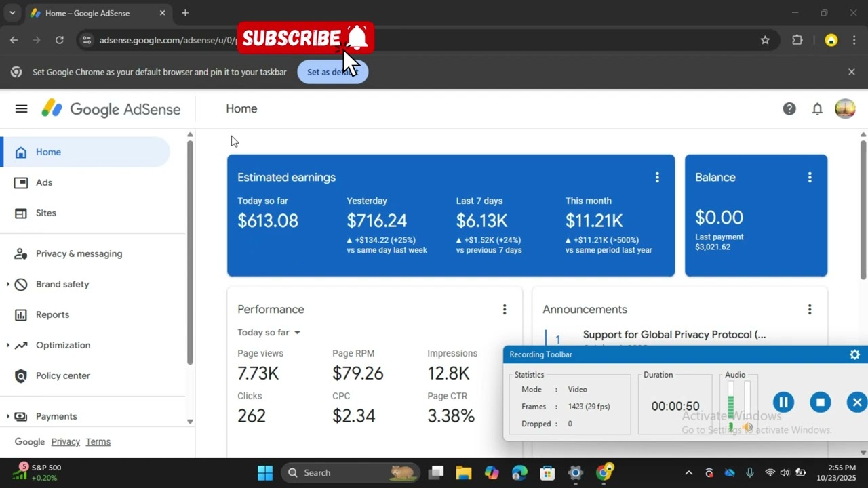The width and height of the screenshot is (868, 488).
Task: Open the Settings gear in the Windows taskbar
Action: point(575,472)
